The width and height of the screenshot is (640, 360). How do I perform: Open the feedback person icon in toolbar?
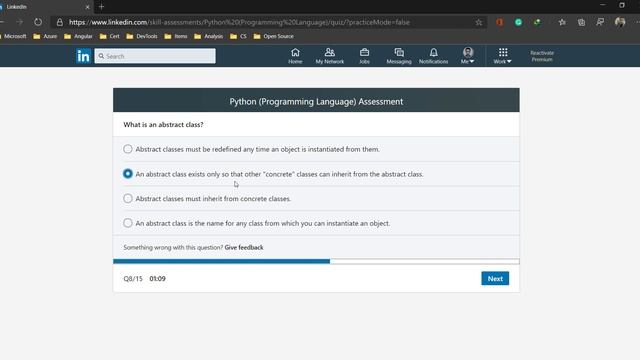600,22
